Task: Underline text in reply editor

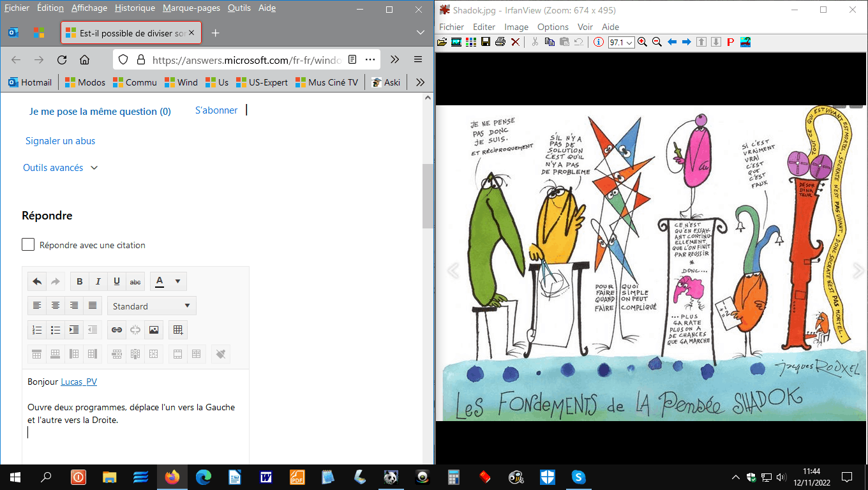Action: 116,281
